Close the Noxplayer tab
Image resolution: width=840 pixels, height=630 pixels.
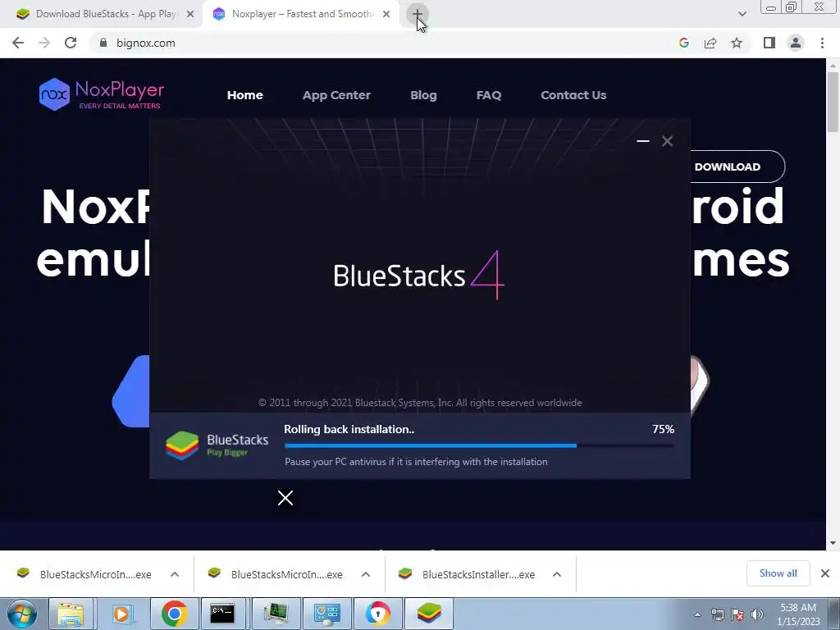coord(386,15)
